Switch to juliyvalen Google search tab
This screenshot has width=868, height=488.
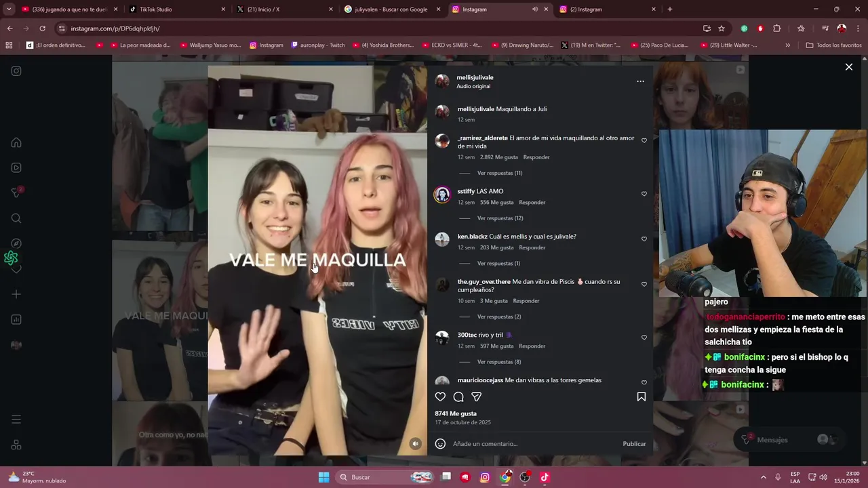point(392,9)
